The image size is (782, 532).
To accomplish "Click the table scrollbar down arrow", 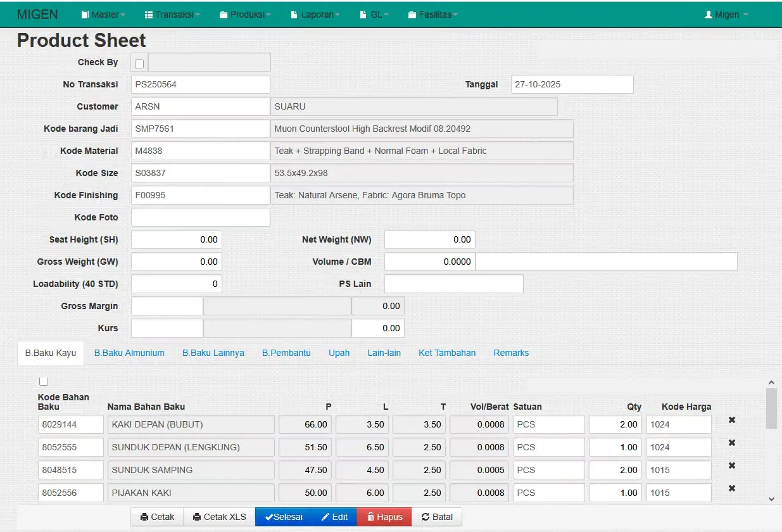I will point(771,499).
